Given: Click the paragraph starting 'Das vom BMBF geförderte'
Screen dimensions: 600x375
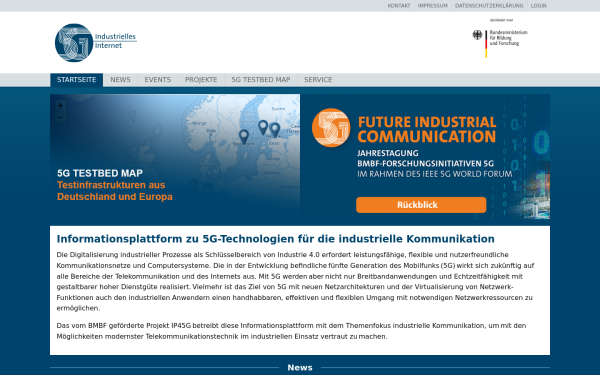Looking at the screenshot, I should point(291,331).
